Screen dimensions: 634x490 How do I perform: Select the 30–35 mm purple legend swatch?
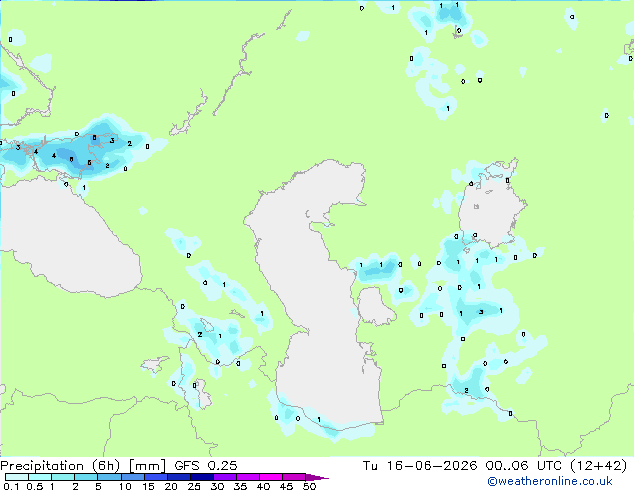pos(225,477)
